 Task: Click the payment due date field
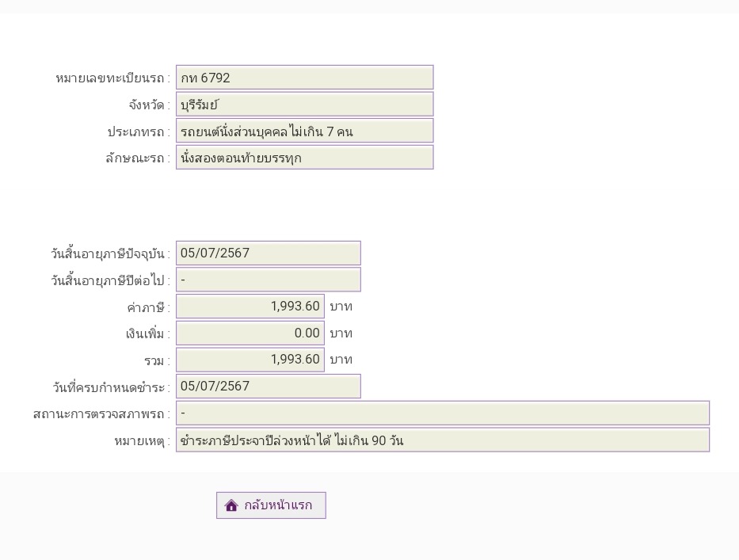[x=269, y=386]
